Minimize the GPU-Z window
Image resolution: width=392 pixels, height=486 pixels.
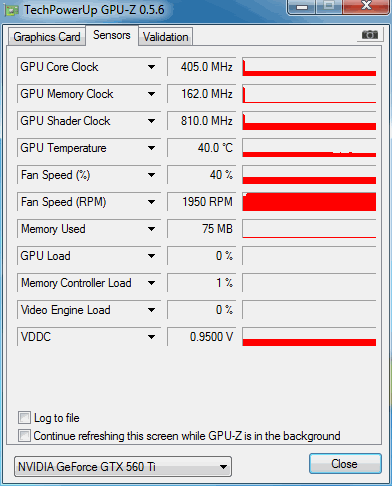click(301, 7)
